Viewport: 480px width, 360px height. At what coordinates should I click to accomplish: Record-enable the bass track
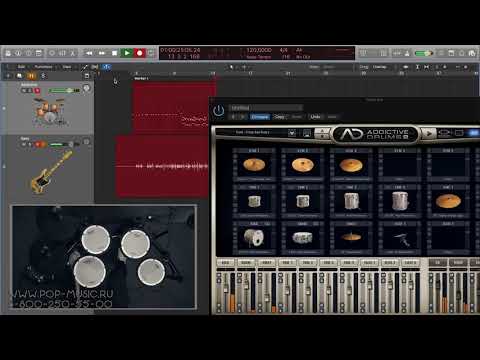pyautogui.click(x=38, y=144)
